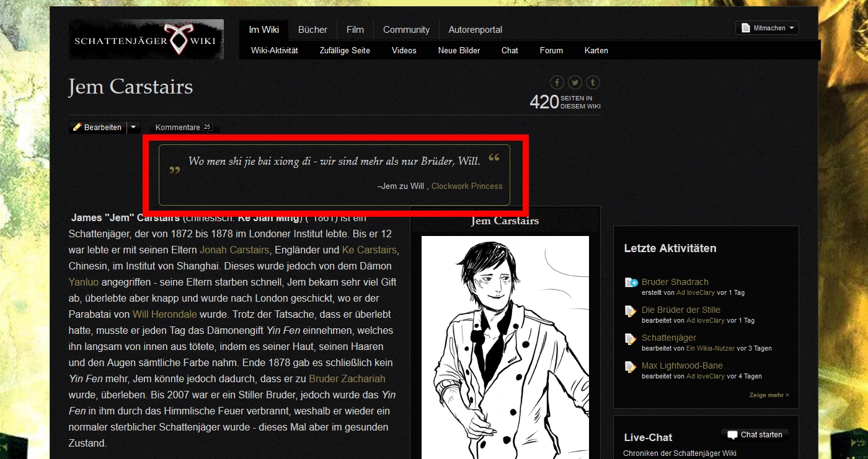Open the Autorenportal tab
The height and width of the screenshot is (459, 868).
pos(476,29)
